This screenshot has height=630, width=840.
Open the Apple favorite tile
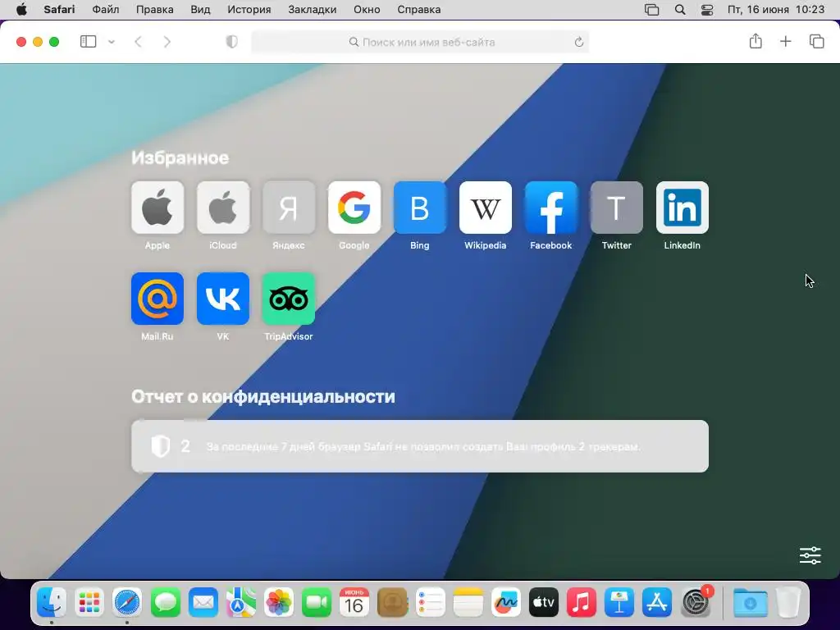pyautogui.click(x=157, y=208)
